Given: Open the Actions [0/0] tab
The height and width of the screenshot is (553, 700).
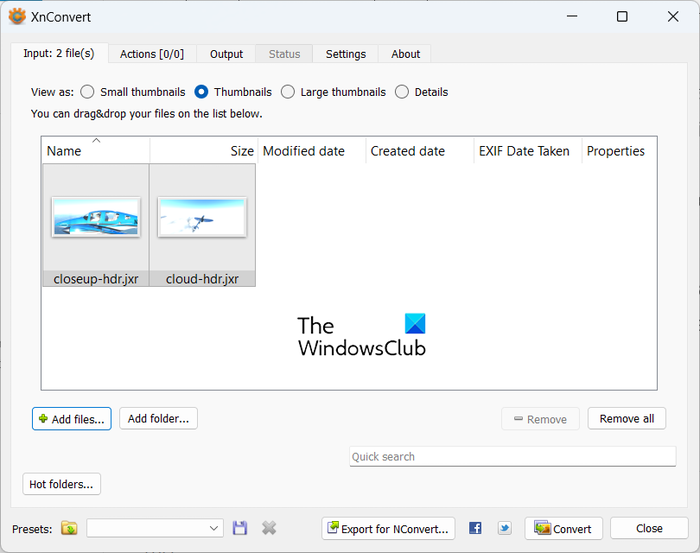Looking at the screenshot, I should point(152,54).
